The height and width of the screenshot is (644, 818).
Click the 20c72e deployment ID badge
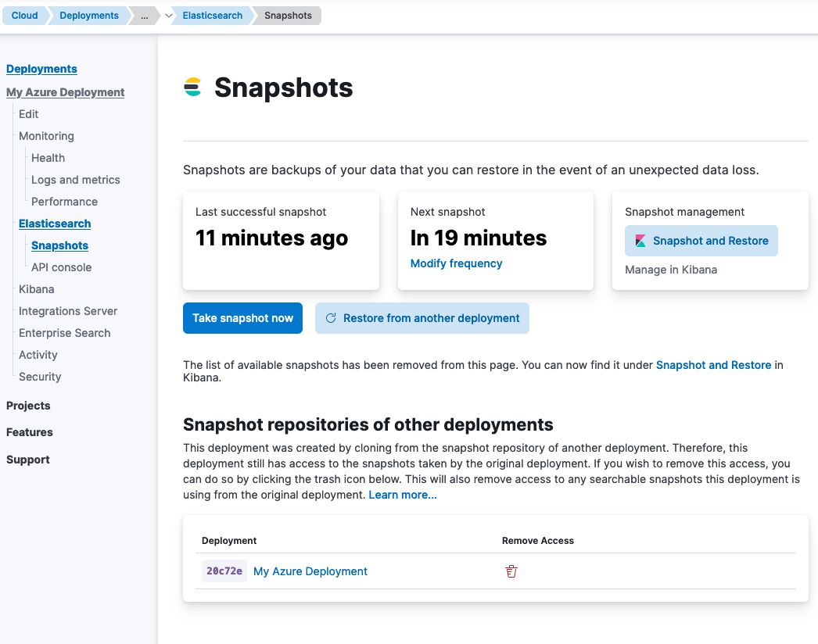click(224, 571)
